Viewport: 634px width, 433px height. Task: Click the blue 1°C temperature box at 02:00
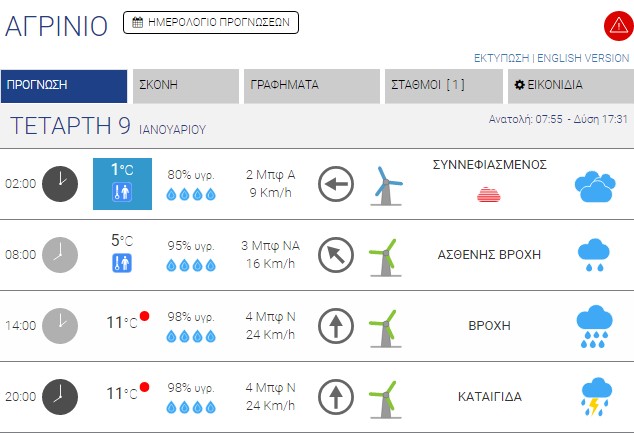[x=122, y=183]
